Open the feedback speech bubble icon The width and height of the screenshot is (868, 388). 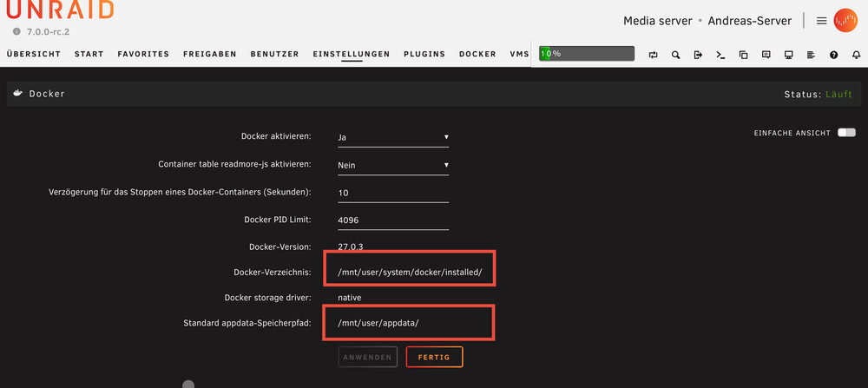(x=766, y=54)
